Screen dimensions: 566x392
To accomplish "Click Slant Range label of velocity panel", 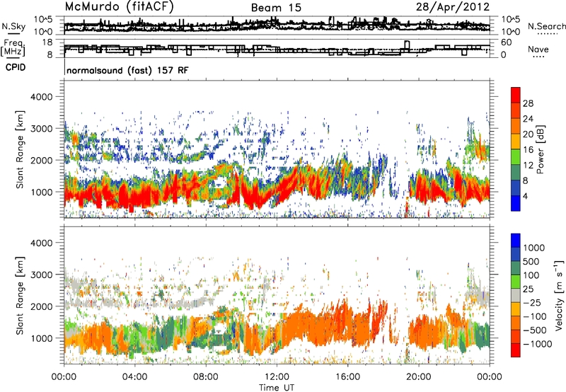I will point(20,296).
